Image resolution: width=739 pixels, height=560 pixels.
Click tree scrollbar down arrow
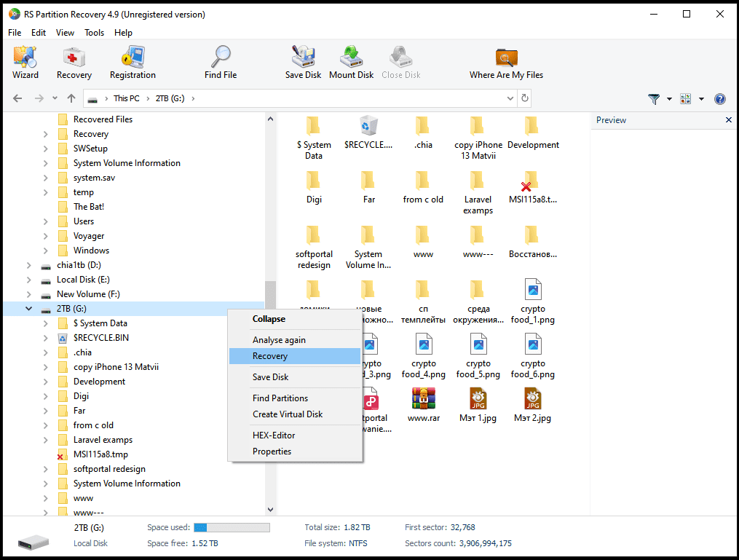[270, 510]
